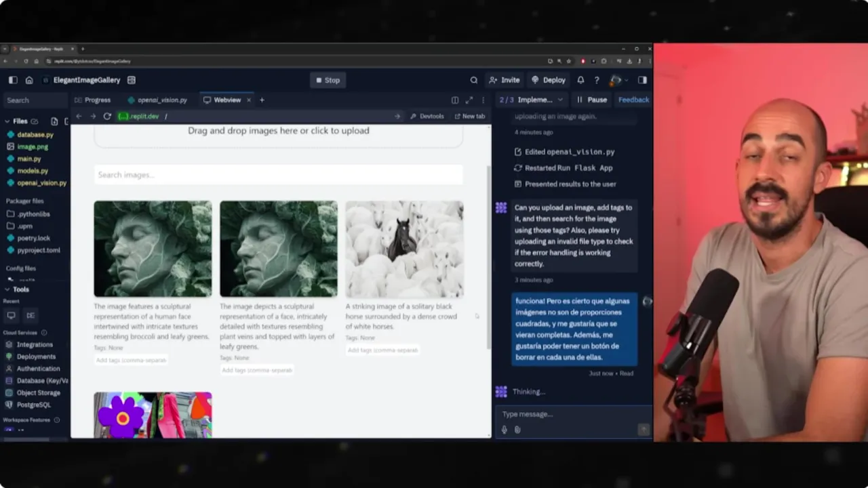This screenshot has width=868, height=488.
Task: Go forward in the webview
Action: [93, 117]
